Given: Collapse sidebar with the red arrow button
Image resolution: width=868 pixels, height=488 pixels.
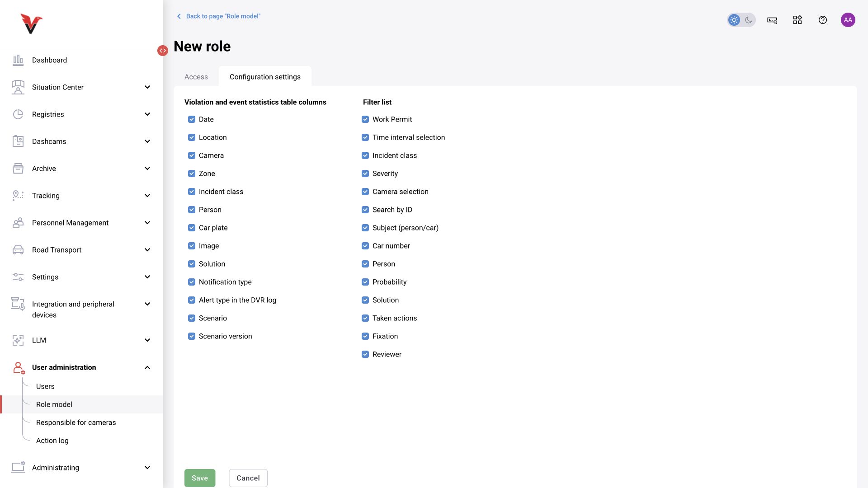Looking at the screenshot, I should point(163,51).
